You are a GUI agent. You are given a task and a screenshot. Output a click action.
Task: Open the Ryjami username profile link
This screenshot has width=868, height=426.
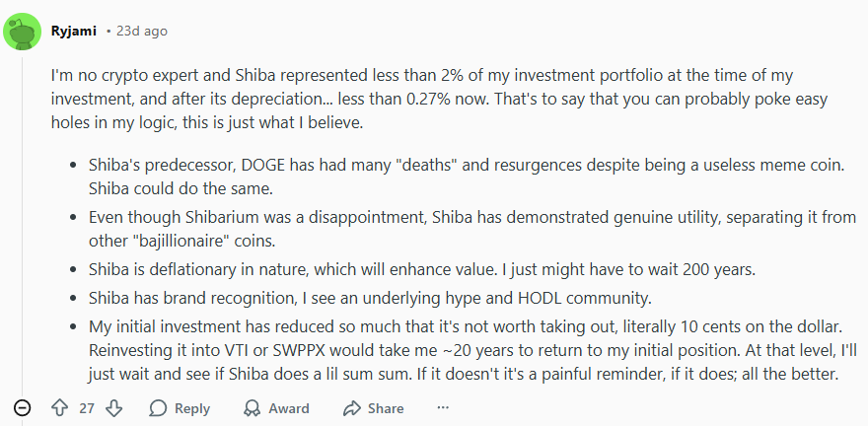[74, 31]
